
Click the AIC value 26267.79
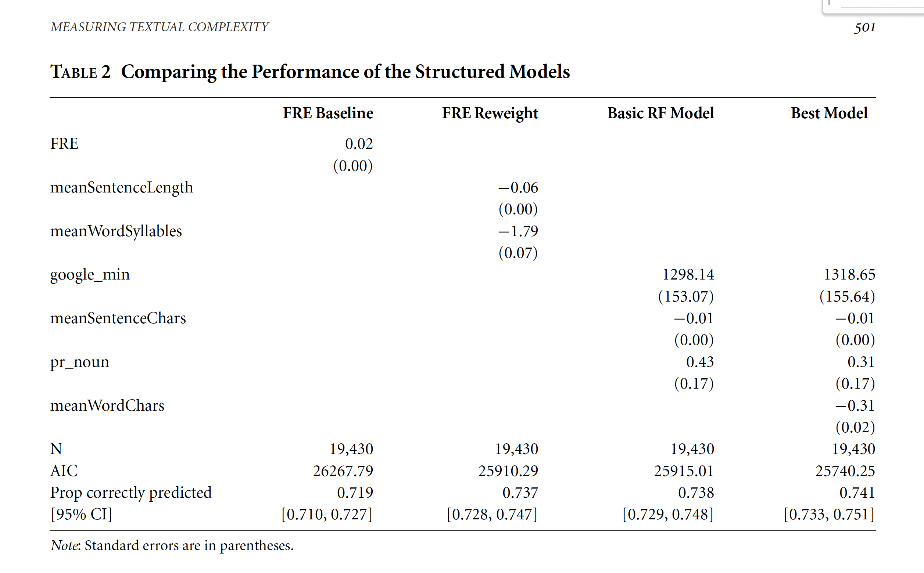(x=343, y=471)
